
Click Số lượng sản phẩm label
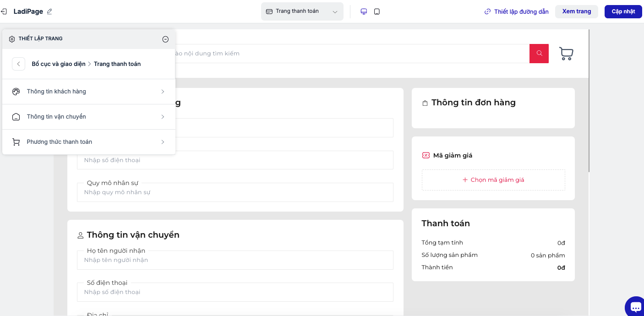(x=450, y=255)
